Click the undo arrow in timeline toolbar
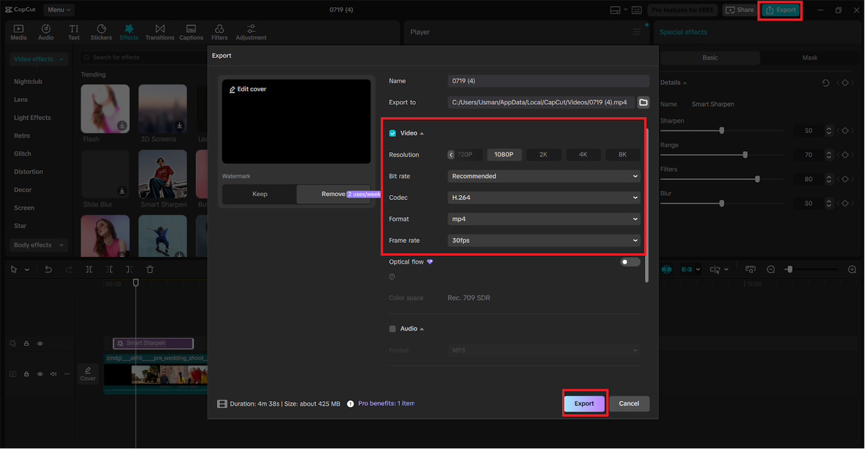 point(48,270)
